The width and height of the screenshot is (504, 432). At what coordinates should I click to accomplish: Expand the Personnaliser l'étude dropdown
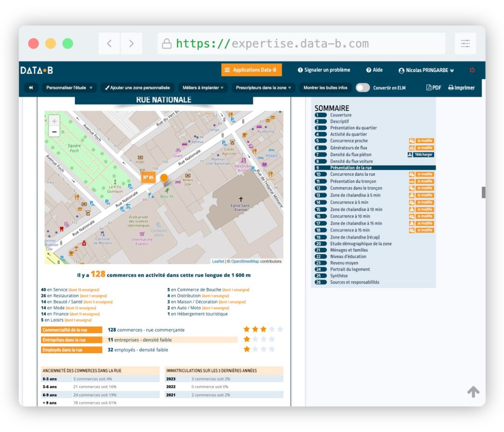(67, 88)
